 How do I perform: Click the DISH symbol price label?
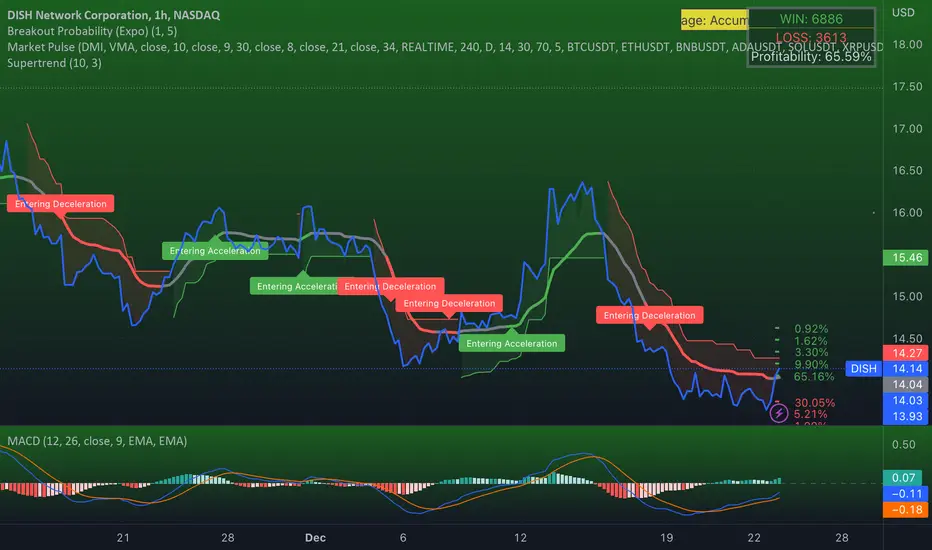click(x=863, y=369)
